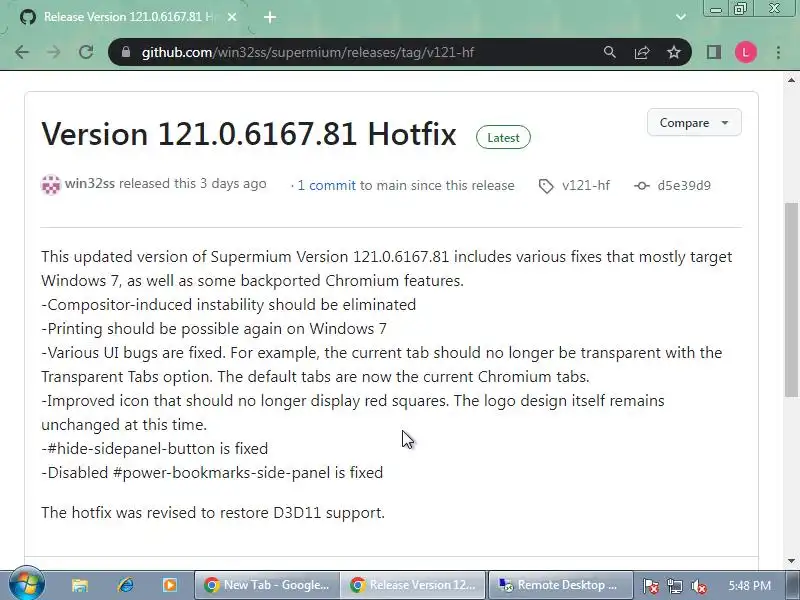Click the Latest release badge
The width and height of the screenshot is (800, 600).
tap(503, 137)
